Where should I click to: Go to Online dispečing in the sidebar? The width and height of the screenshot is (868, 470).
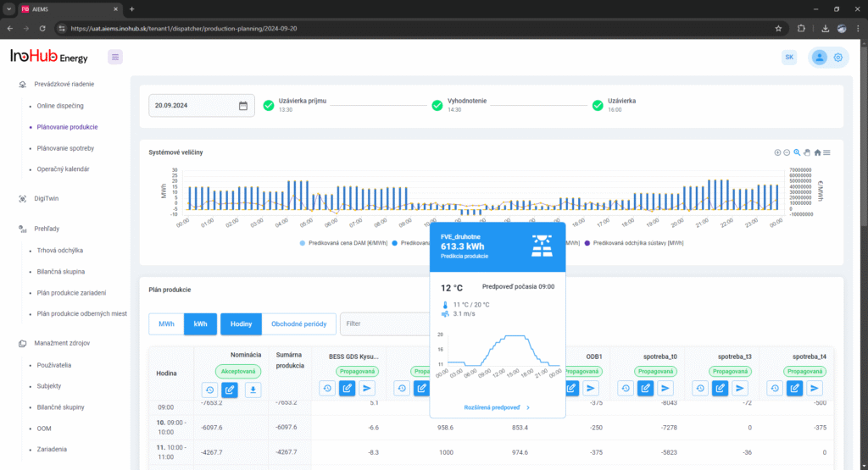60,106
